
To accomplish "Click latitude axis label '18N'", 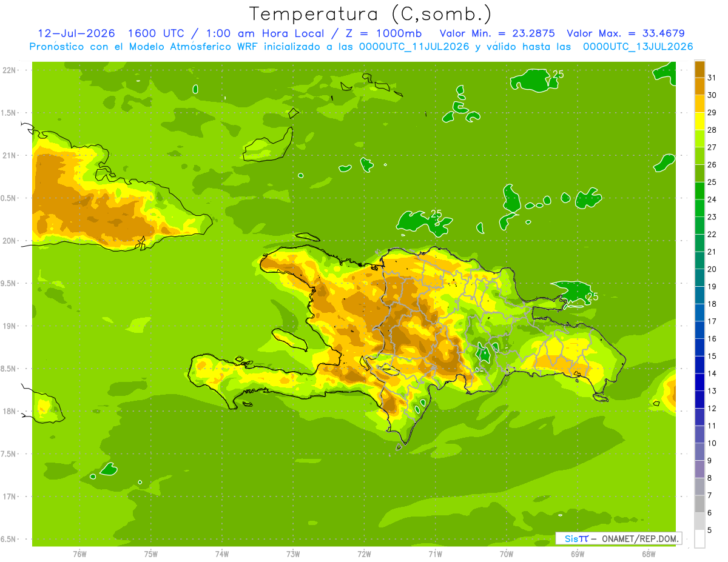I will click(x=10, y=411).
